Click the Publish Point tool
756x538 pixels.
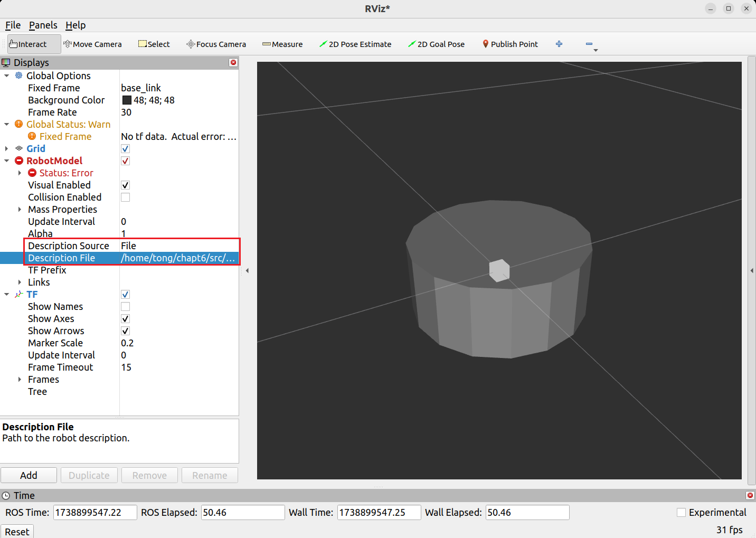510,44
